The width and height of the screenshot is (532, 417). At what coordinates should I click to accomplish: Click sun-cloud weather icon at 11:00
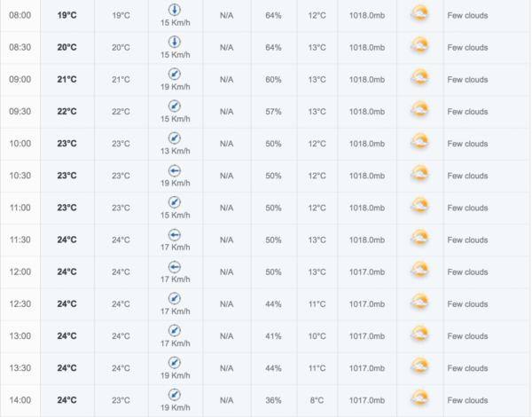(x=419, y=206)
